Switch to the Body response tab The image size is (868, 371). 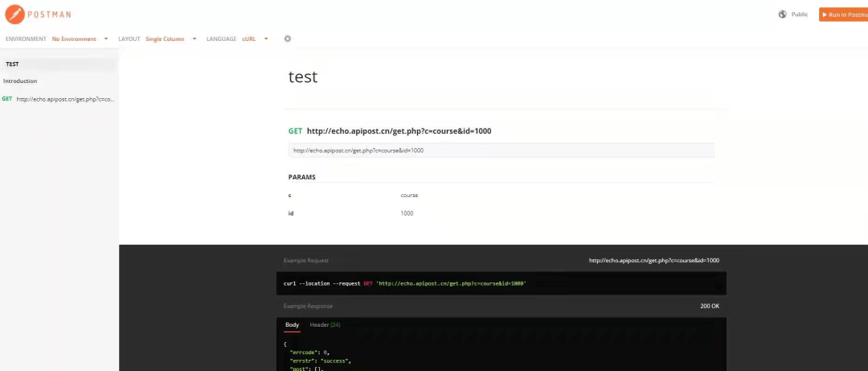(x=292, y=324)
